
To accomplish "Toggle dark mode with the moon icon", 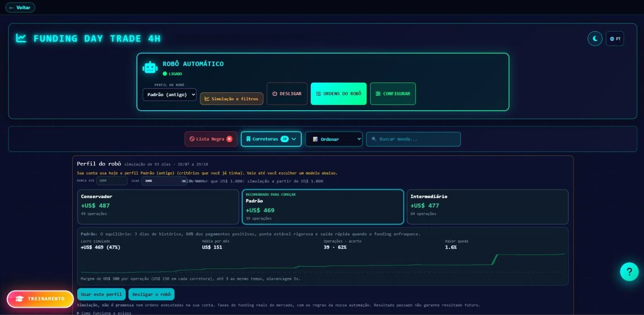I will click(x=595, y=39).
